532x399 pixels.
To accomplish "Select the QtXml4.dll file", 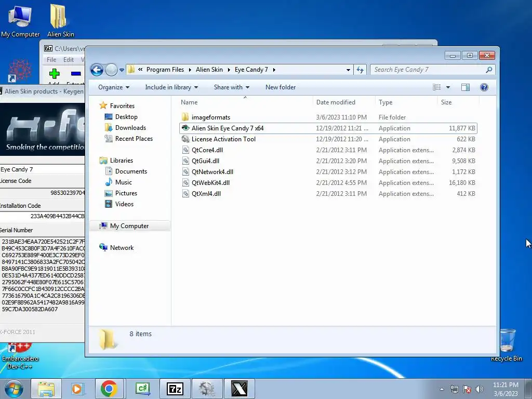I will (328, 193).
